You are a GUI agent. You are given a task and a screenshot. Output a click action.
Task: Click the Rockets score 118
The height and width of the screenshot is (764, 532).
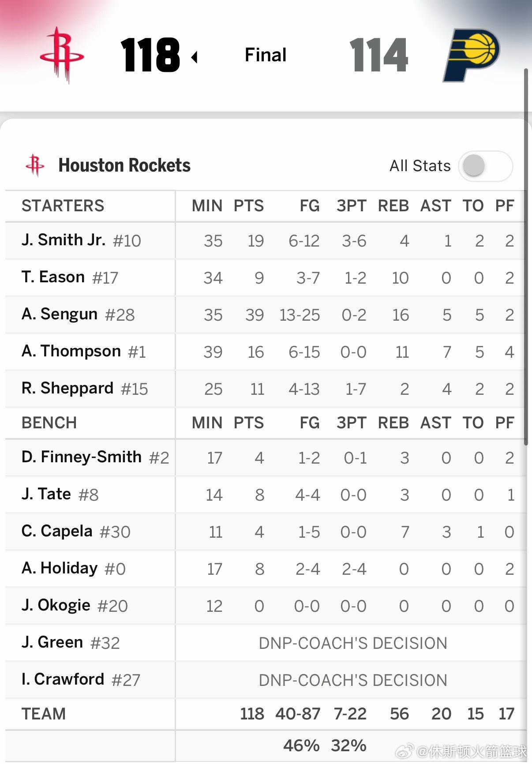[150, 55]
